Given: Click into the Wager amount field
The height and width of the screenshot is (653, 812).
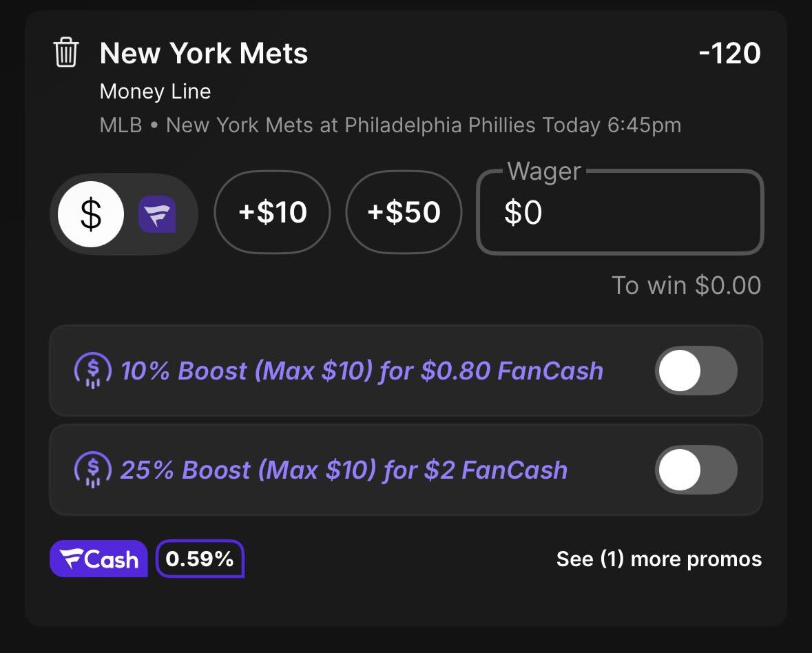Looking at the screenshot, I should point(621,212).
